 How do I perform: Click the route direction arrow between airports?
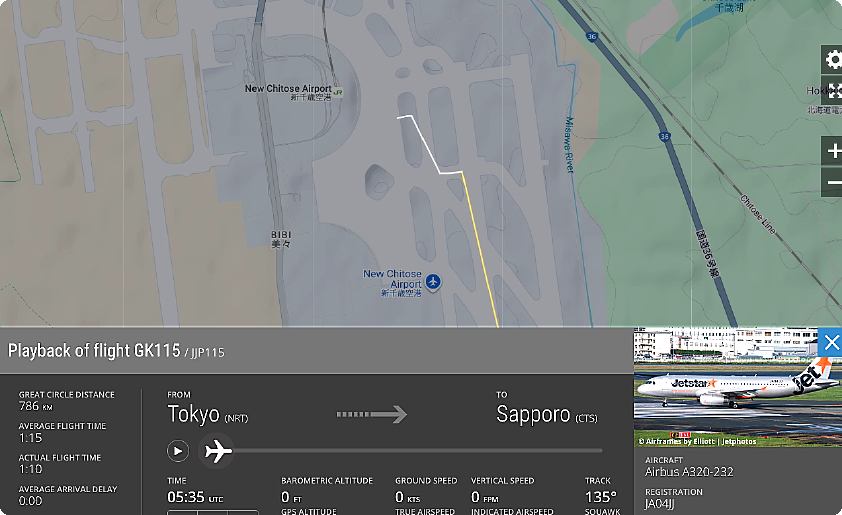click(x=372, y=415)
